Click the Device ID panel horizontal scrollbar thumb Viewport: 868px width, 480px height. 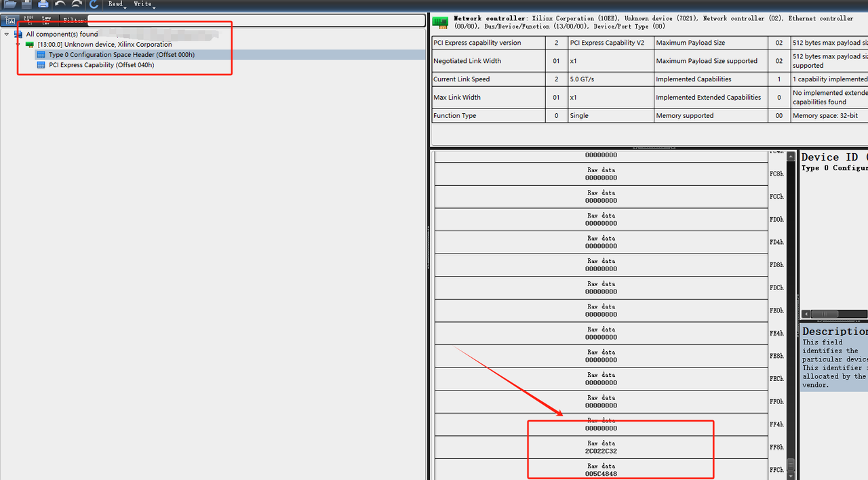point(825,314)
